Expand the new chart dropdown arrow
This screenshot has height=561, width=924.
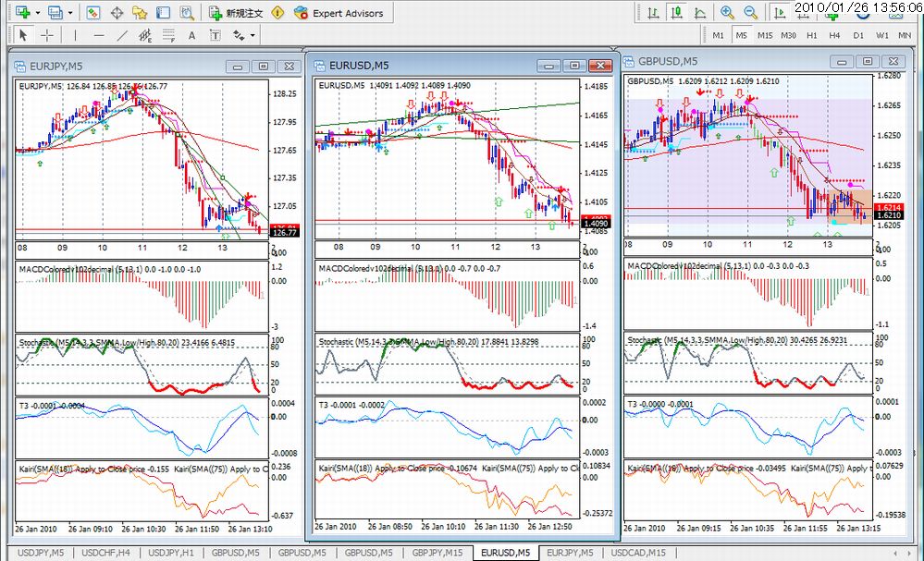pos(38,12)
